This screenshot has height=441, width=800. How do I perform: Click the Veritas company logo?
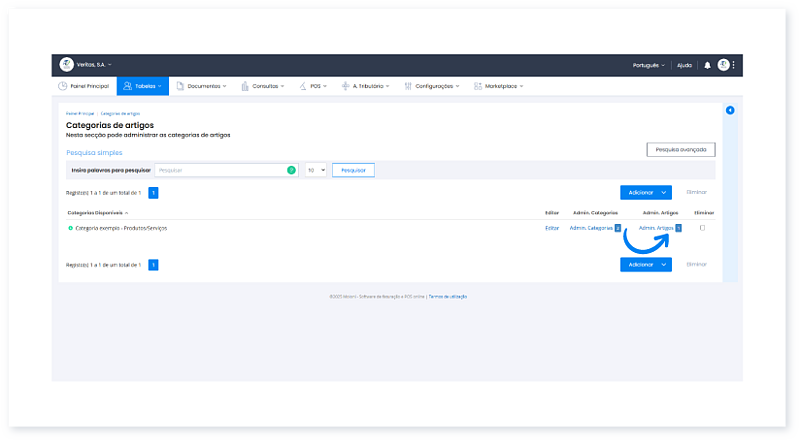66,64
